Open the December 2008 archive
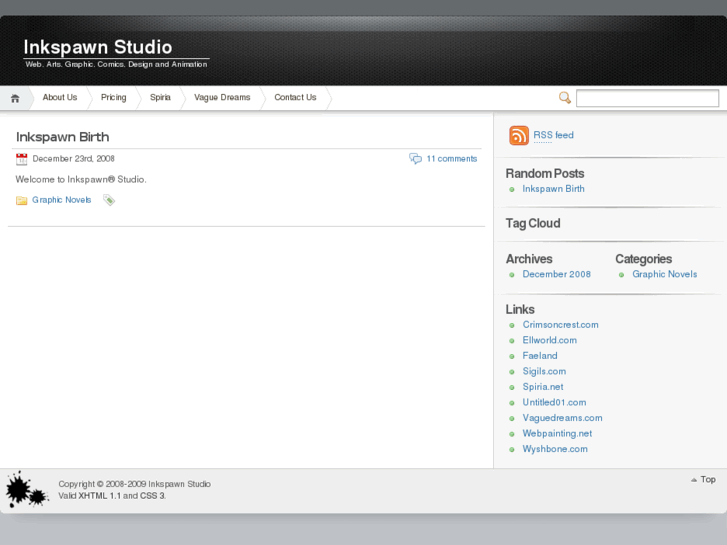The width and height of the screenshot is (727, 545). [x=556, y=274]
